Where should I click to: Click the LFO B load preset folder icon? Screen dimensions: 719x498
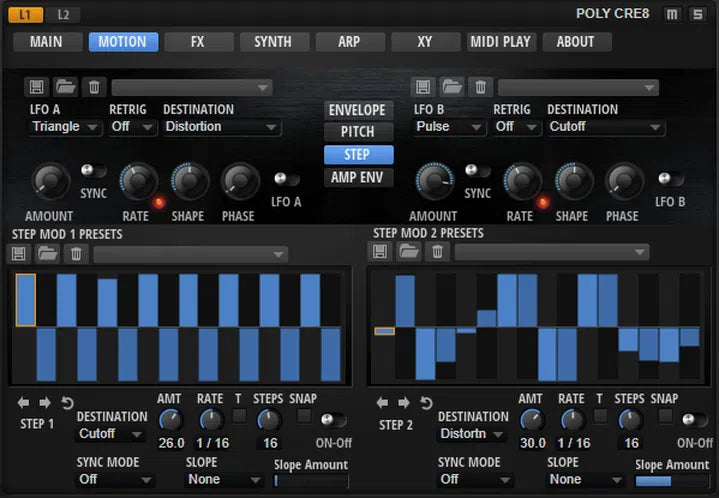(x=451, y=87)
